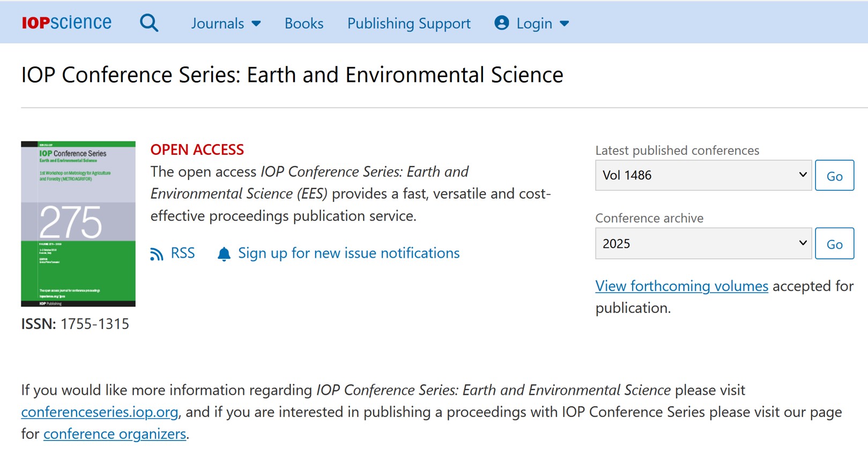Click the volume 275 journal cover thumbnail
The height and width of the screenshot is (457, 868).
tap(78, 224)
